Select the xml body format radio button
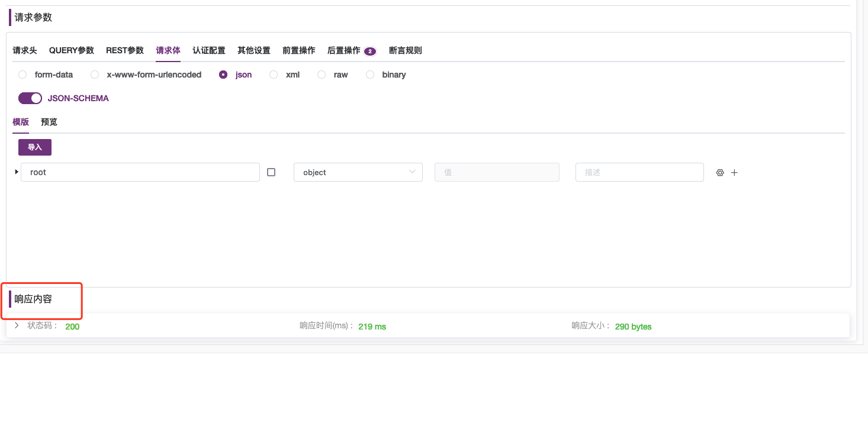868x439 pixels. pos(274,75)
